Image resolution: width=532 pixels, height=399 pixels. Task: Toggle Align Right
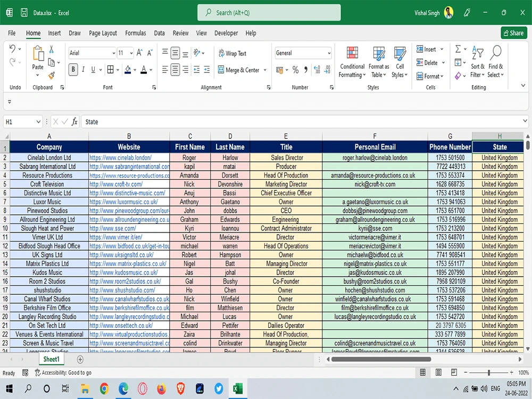(x=185, y=70)
